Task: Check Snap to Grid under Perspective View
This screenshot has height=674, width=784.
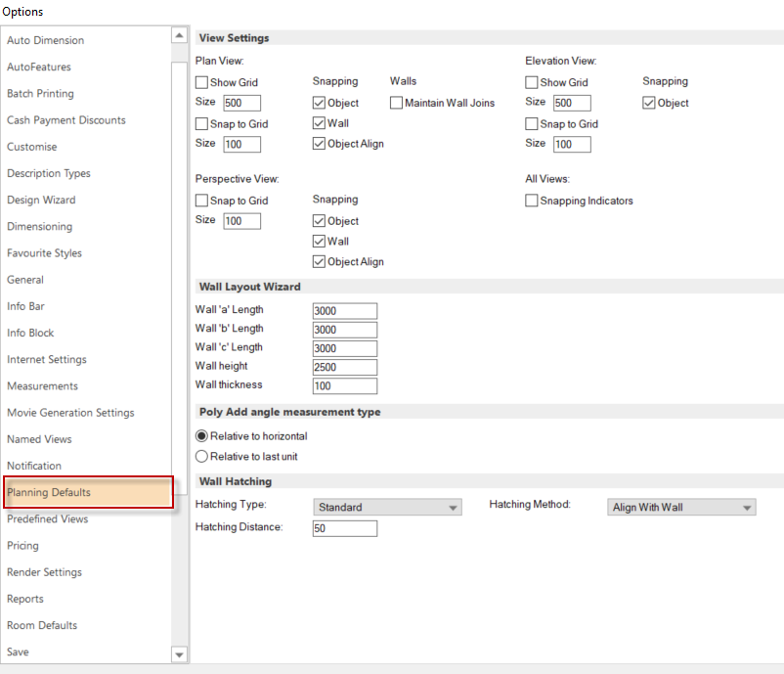Action: coord(201,200)
